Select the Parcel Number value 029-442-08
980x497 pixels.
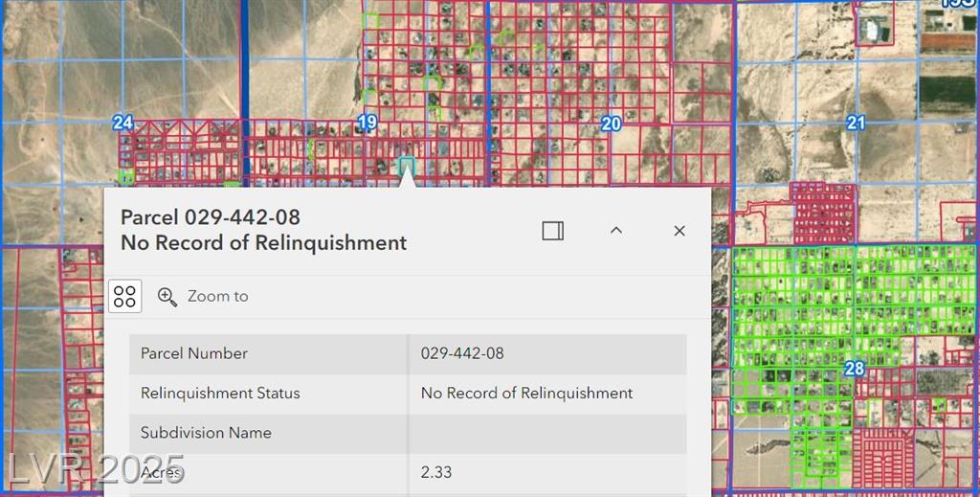point(462,353)
